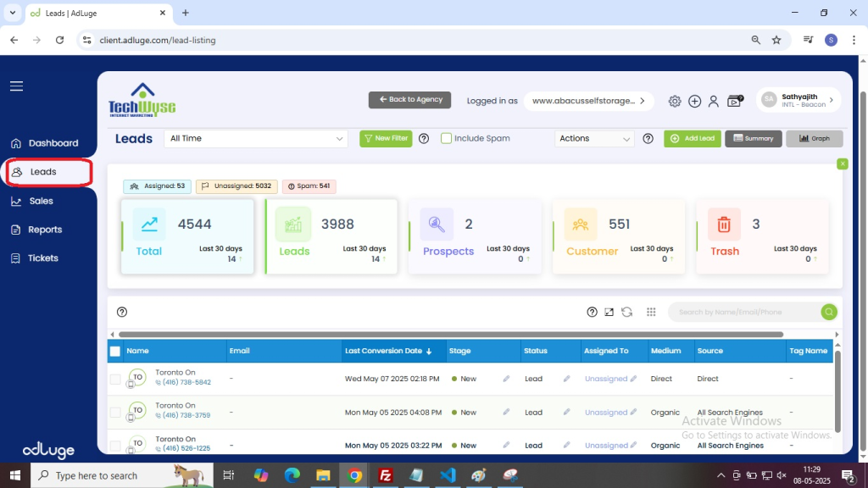This screenshot has height=488, width=868.
Task: Click the expand table fullscreen icon
Action: point(609,312)
